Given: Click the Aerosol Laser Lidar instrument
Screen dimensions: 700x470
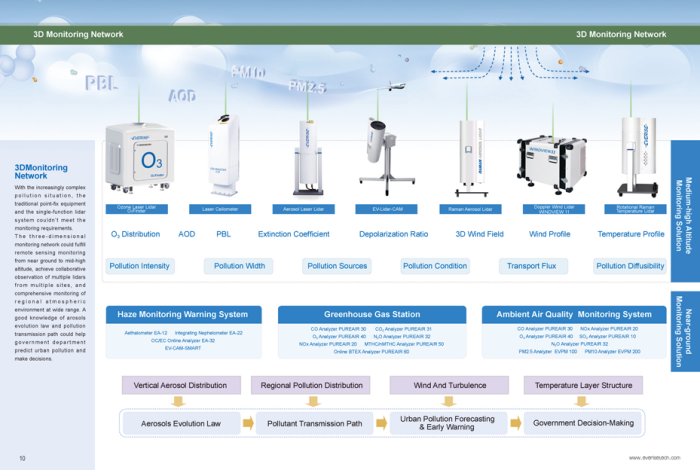Looking at the screenshot, I should [x=302, y=160].
